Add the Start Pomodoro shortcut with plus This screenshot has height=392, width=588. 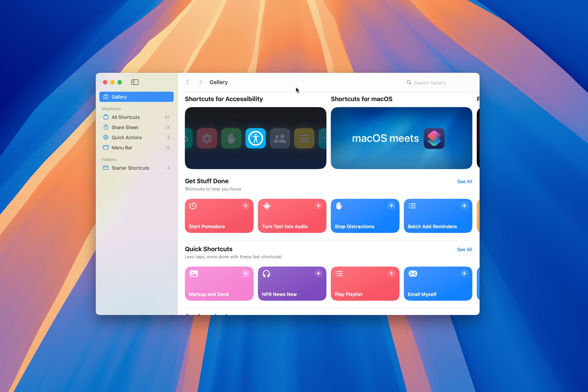(x=245, y=206)
